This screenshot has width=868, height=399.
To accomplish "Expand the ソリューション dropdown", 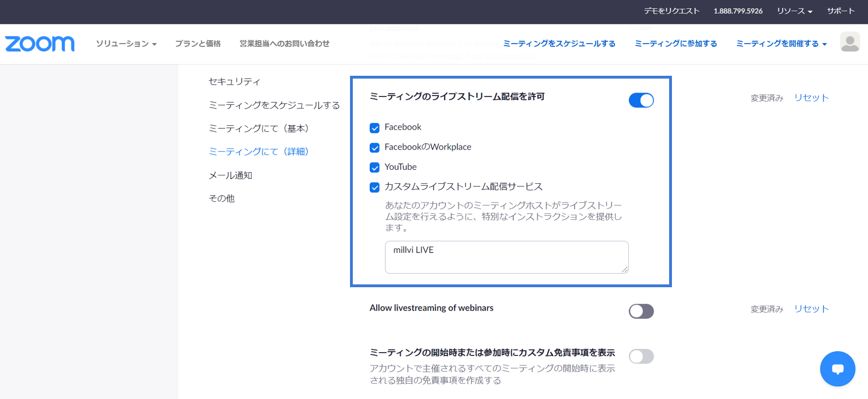I will [126, 44].
